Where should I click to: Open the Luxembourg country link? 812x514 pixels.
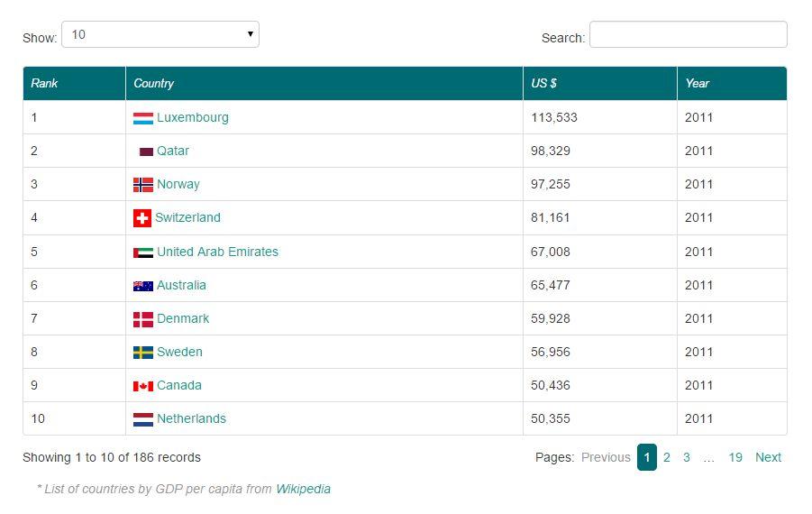pos(193,117)
